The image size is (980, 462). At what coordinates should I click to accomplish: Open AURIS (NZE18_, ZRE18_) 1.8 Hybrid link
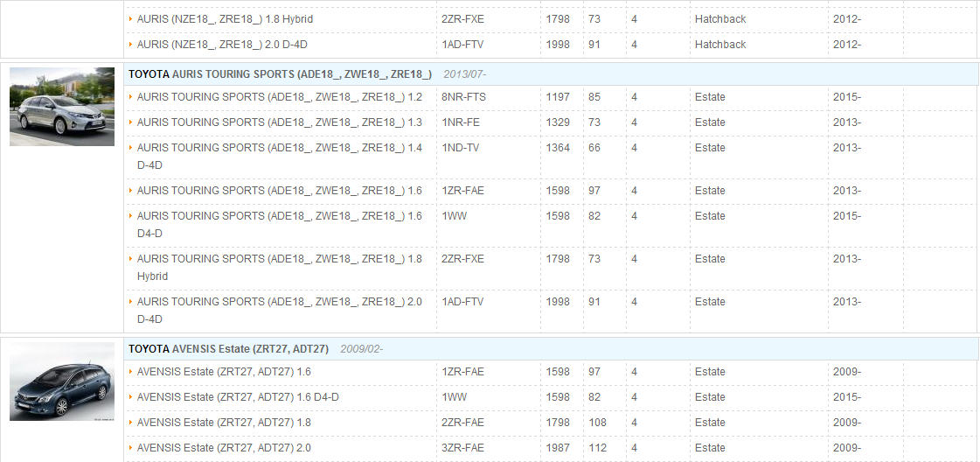point(225,19)
